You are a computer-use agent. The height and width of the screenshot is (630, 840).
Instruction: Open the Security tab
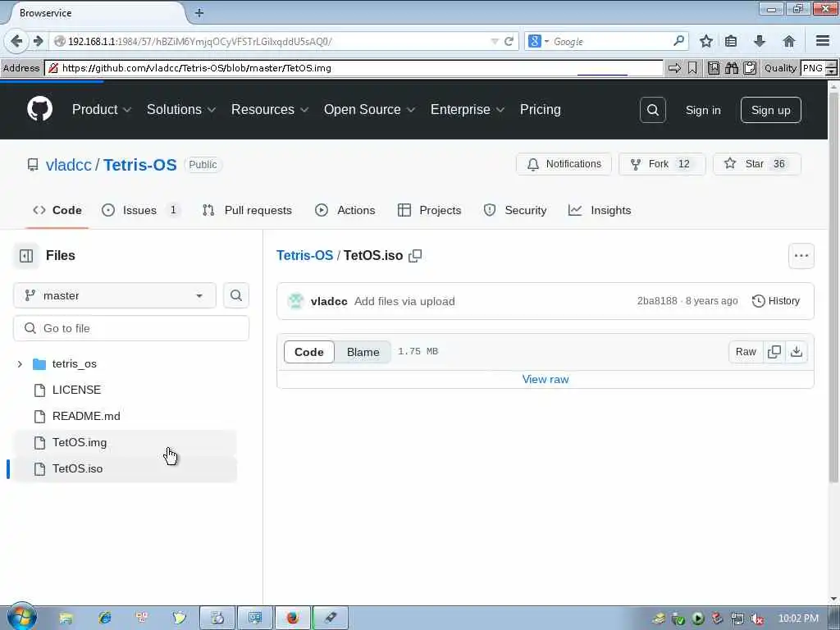(515, 211)
